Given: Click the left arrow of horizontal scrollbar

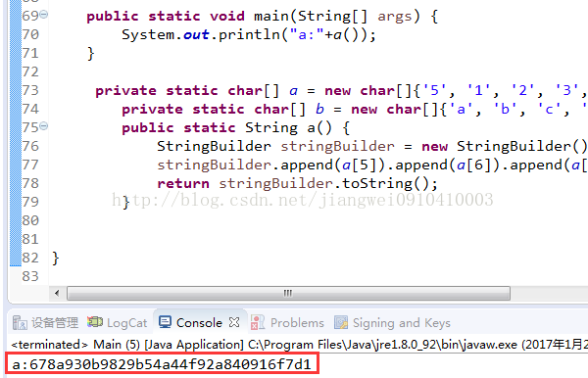Looking at the screenshot, I should click(57, 293).
